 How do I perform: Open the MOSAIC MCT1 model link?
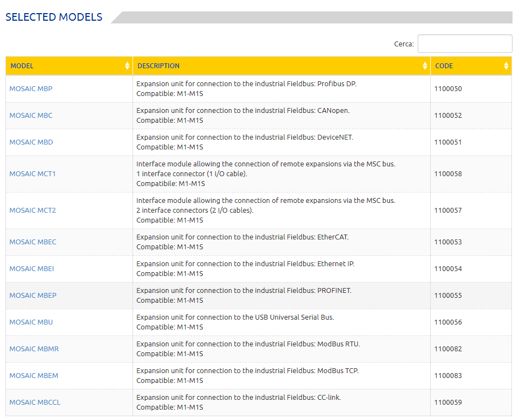coord(33,174)
